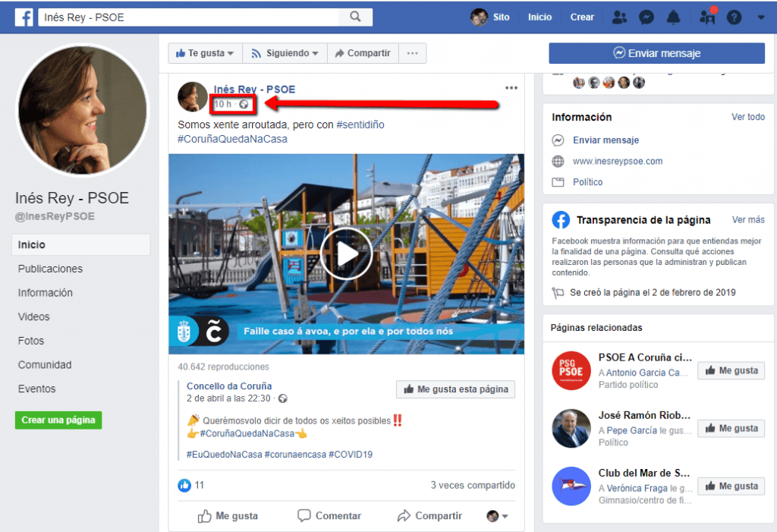
Task: Open Crear in the top bar
Action: pyautogui.click(x=582, y=17)
